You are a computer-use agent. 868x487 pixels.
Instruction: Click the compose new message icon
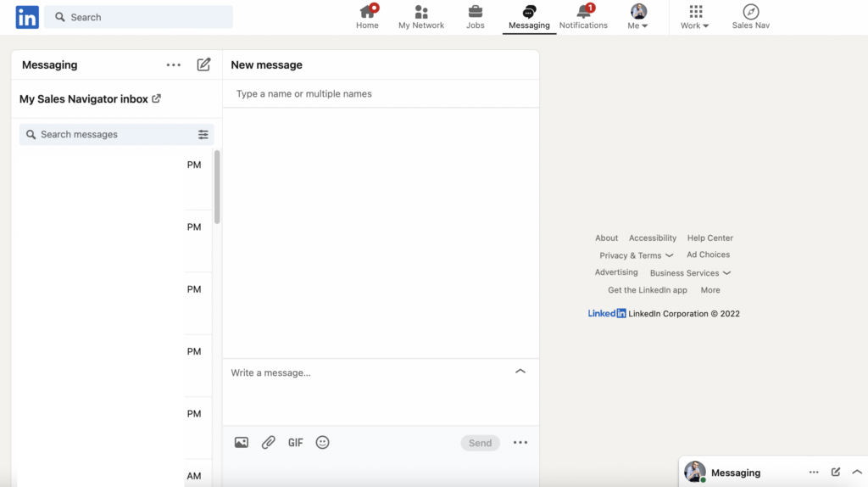[203, 64]
